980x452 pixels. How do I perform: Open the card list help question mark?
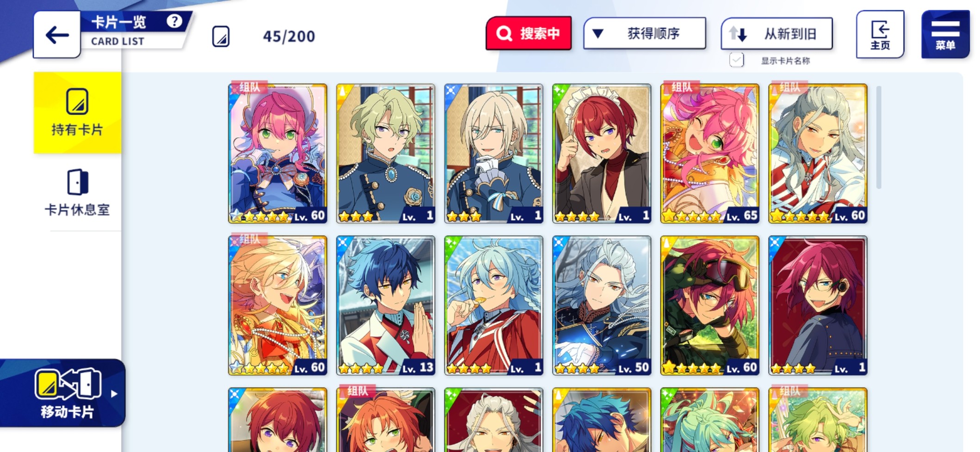[174, 21]
